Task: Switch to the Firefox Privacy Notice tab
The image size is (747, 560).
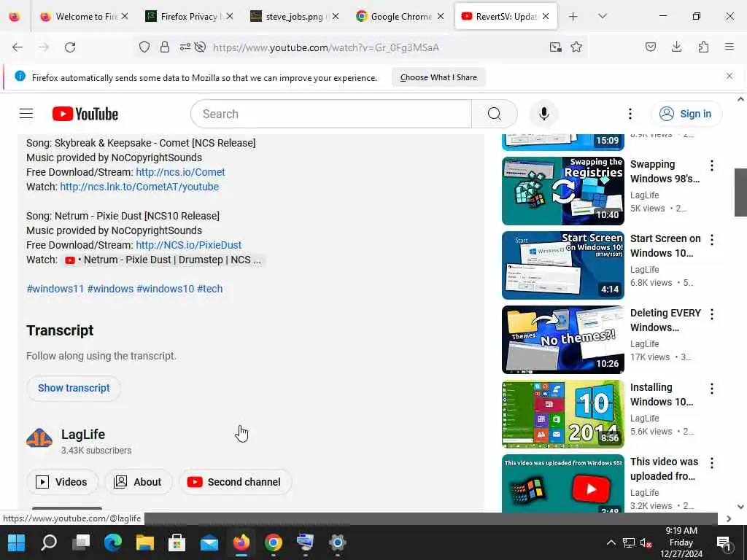Action: [189, 17]
